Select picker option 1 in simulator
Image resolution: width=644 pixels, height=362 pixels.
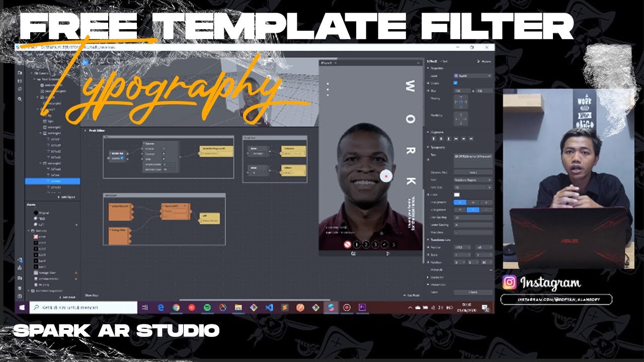pos(356,245)
